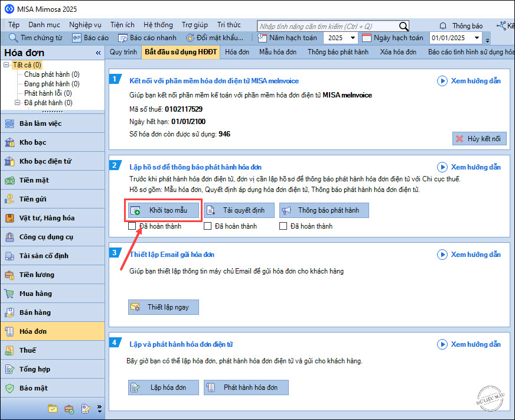Open Tổng hợp module in the sidebar
This screenshot has width=515, height=420.
(x=53, y=369)
